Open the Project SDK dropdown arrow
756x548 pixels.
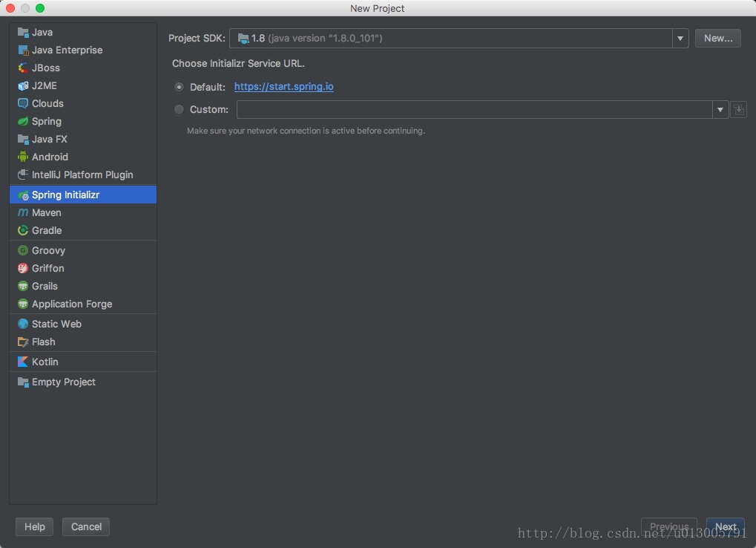[680, 38]
